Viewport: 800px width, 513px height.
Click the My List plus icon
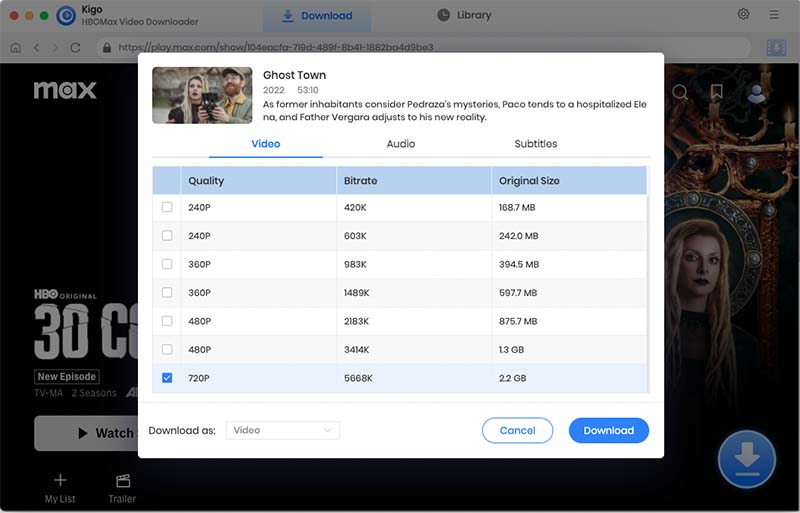[x=60, y=480]
